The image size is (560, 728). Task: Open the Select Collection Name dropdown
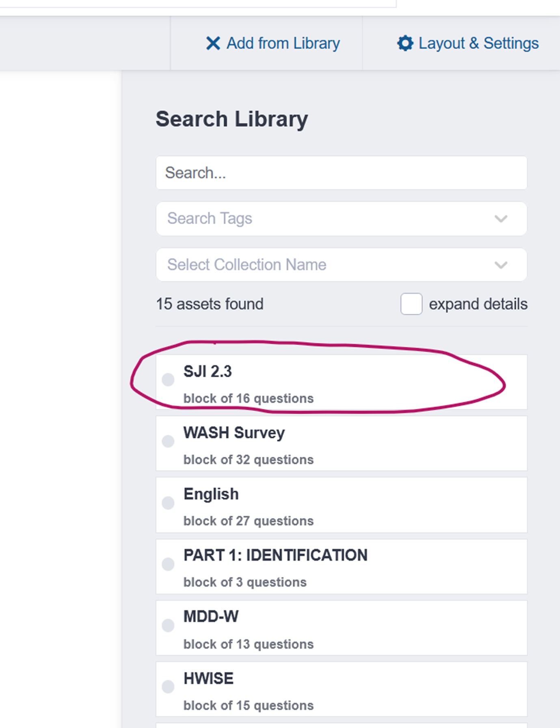(x=341, y=265)
